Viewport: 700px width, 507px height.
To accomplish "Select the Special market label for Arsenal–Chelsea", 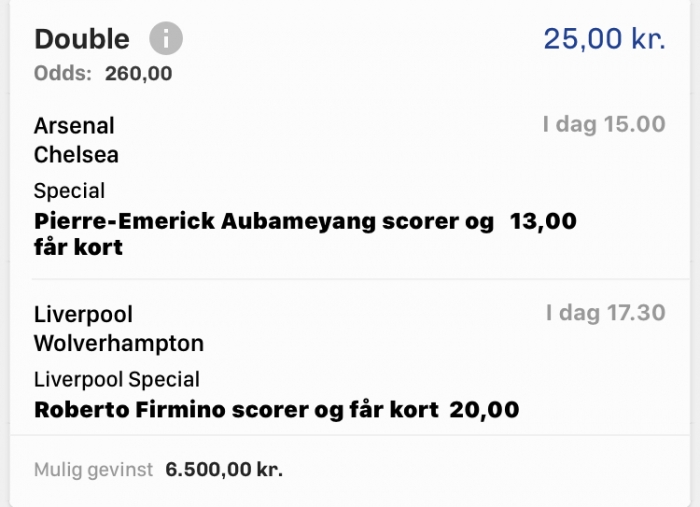I will (69, 191).
